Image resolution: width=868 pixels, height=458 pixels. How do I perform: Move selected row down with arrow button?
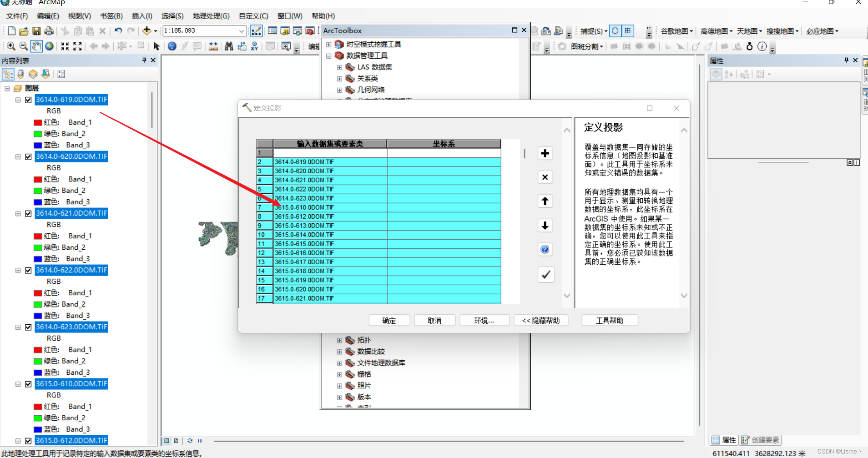tap(545, 225)
